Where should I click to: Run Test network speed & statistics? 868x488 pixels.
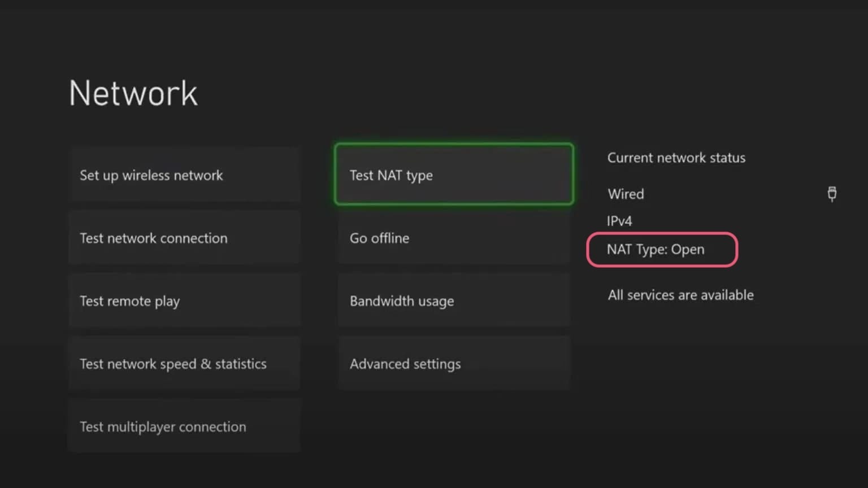click(x=184, y=364)
